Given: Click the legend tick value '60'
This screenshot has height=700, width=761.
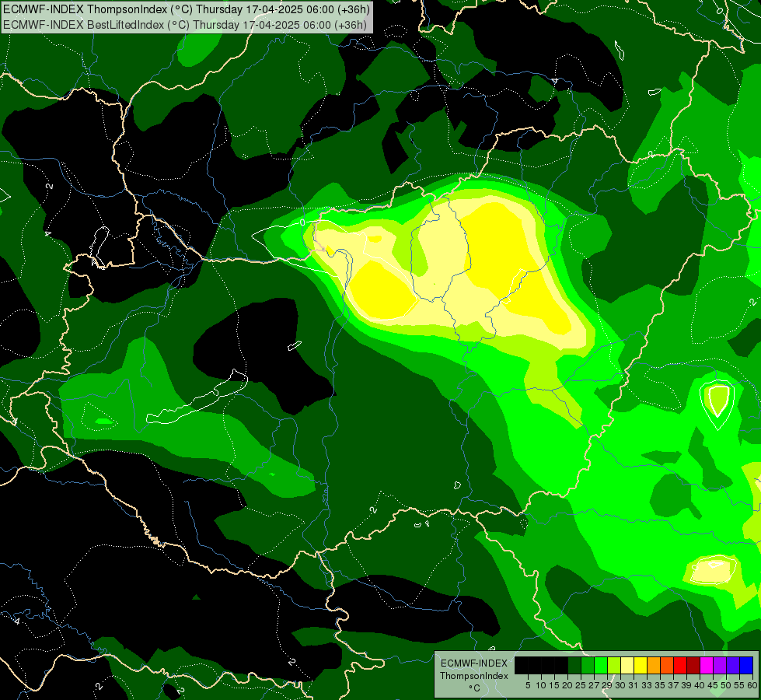Looking at the screenshot, I should click(752, 685).
